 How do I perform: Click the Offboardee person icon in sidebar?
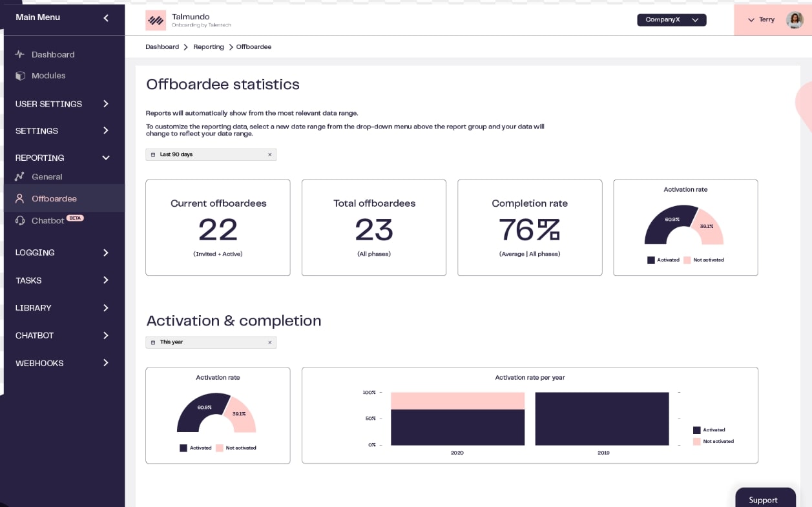point(20,198)
